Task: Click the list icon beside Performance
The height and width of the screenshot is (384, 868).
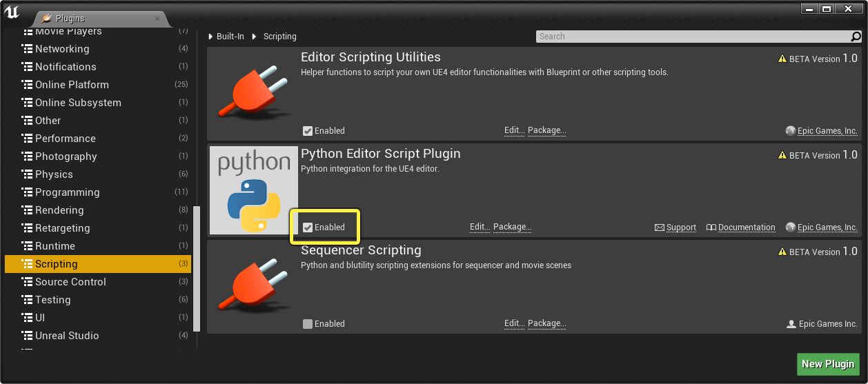Action: click(28, 139)
